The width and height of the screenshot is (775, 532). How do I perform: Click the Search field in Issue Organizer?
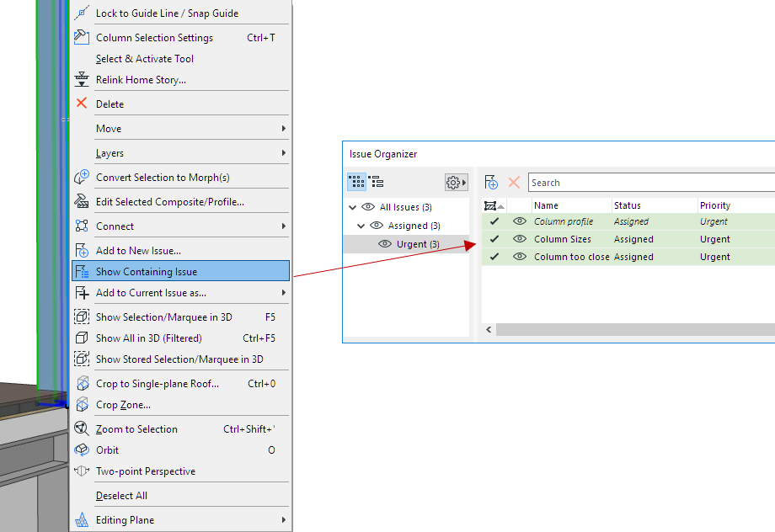click(x=651, y=183)
